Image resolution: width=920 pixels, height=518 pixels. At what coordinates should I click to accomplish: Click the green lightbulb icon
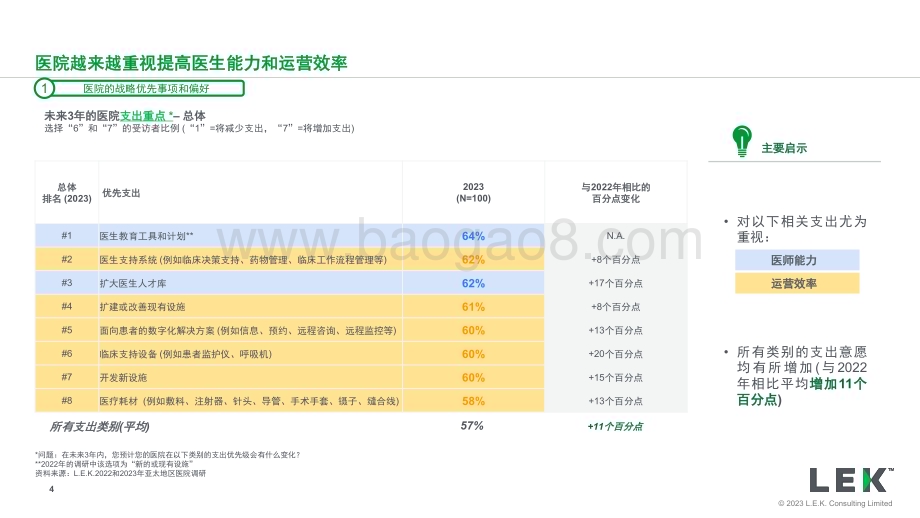742,141
